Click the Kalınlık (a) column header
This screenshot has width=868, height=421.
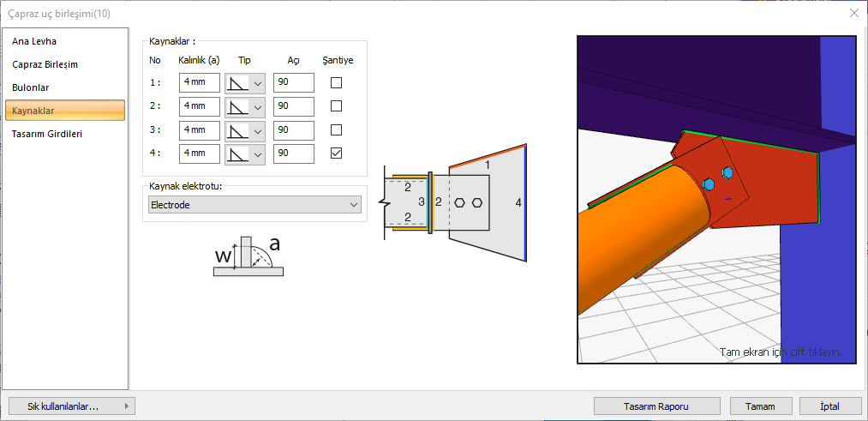tap(200, 60)
